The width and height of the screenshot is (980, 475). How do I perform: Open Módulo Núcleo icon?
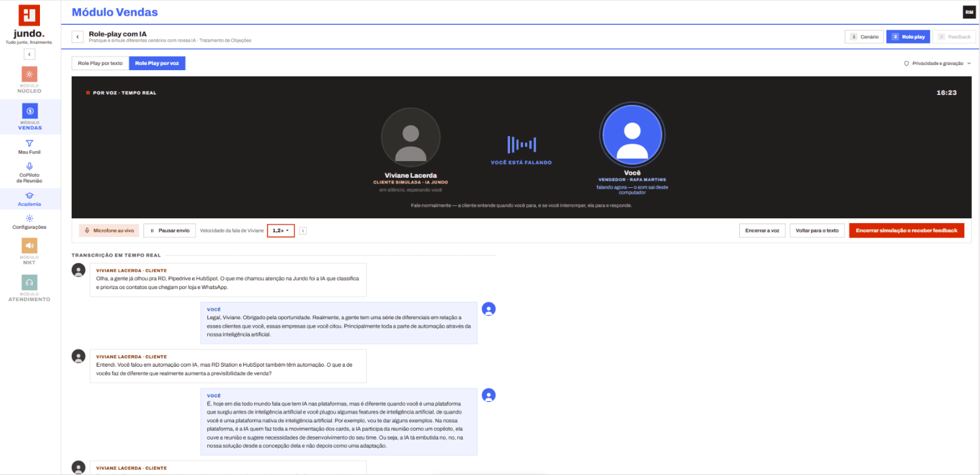30,74
